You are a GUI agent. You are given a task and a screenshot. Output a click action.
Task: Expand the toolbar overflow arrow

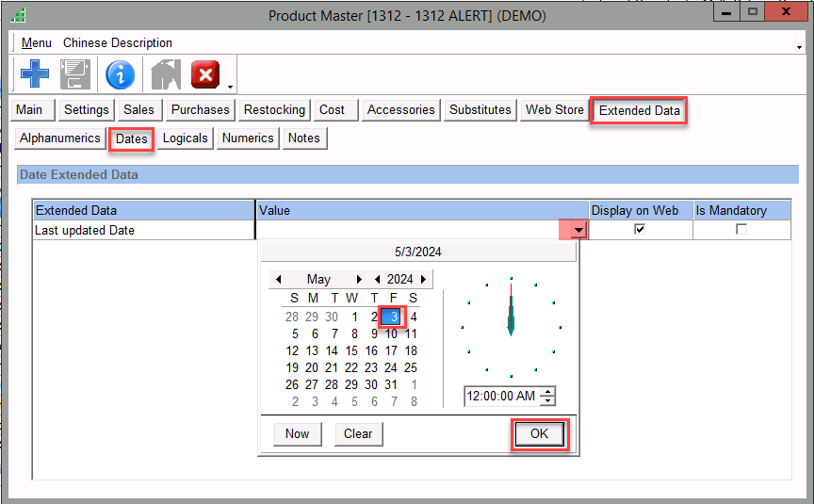pos(230,87)
